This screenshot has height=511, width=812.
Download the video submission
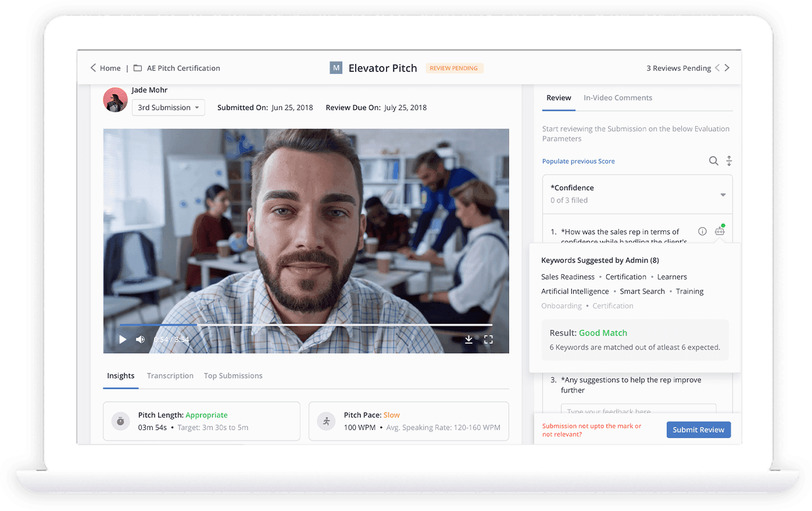[468, 340]
